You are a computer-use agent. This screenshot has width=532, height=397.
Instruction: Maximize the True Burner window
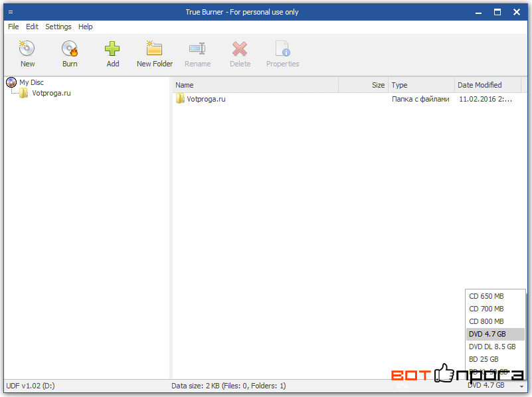pos(497,13)
